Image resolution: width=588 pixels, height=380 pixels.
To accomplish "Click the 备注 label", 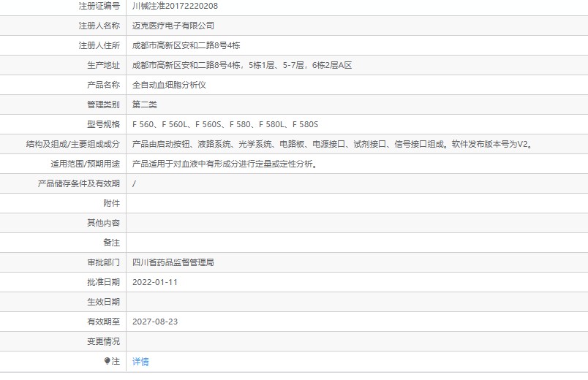I will click(112, 243).
